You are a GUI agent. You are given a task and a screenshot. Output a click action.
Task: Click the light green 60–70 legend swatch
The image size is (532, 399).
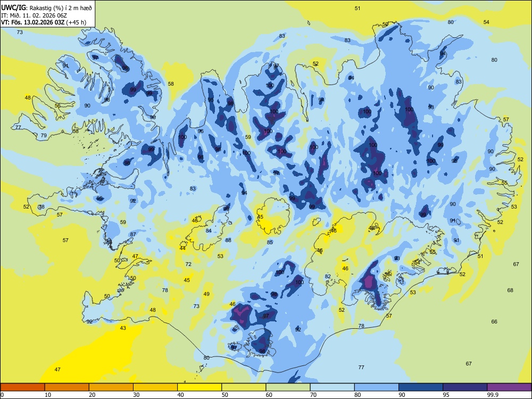pos(288,387)
